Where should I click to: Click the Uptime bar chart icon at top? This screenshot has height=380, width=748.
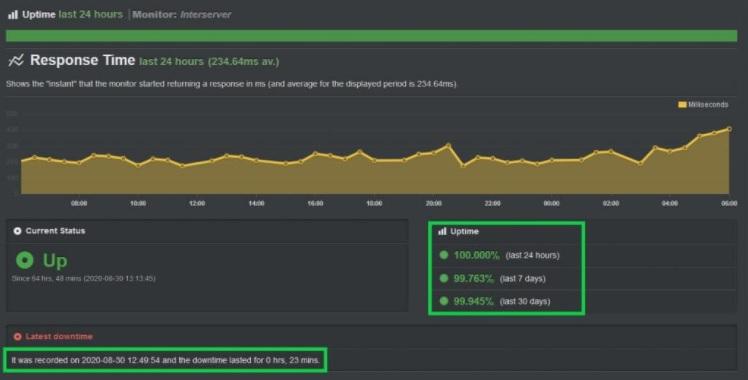(x=13, y=15)
